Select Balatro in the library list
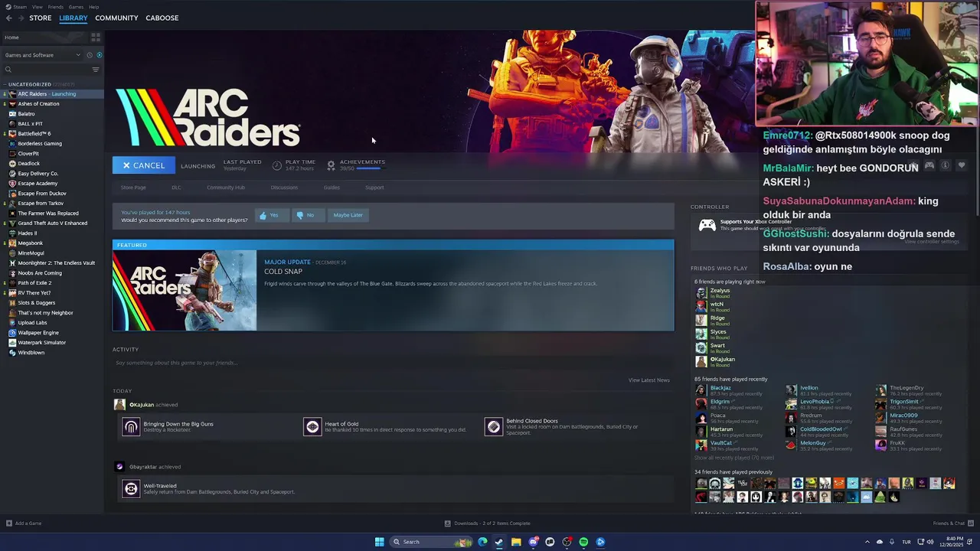 tap(27, 114)
